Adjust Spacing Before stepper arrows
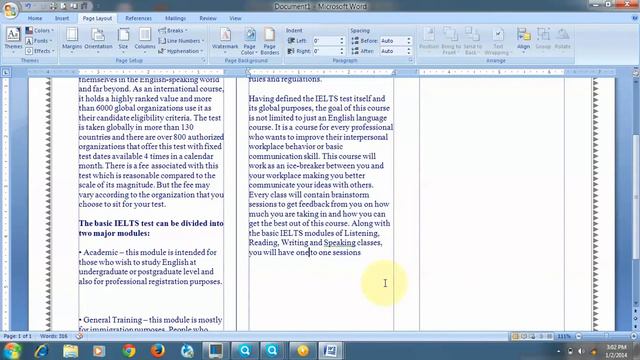Image resolution: width=640 pixels, height=360 pixels. tap(409, 41)
